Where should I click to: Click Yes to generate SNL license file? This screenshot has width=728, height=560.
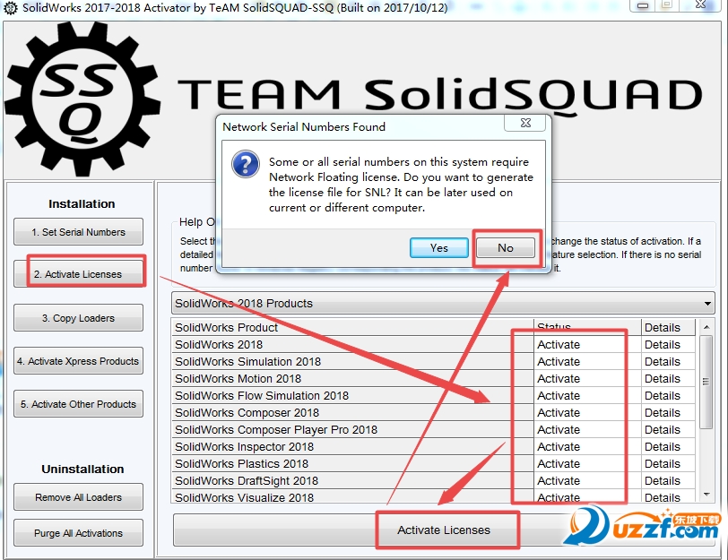pyautogui.click(x=438, y=248)
